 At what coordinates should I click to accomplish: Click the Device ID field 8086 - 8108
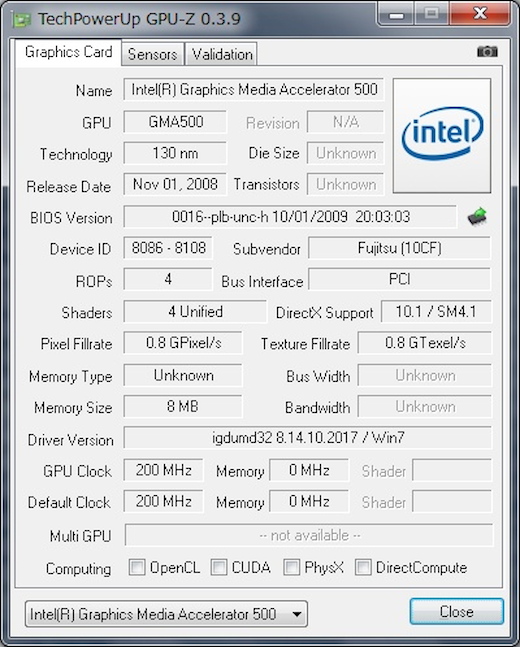[x=168, y=248]
